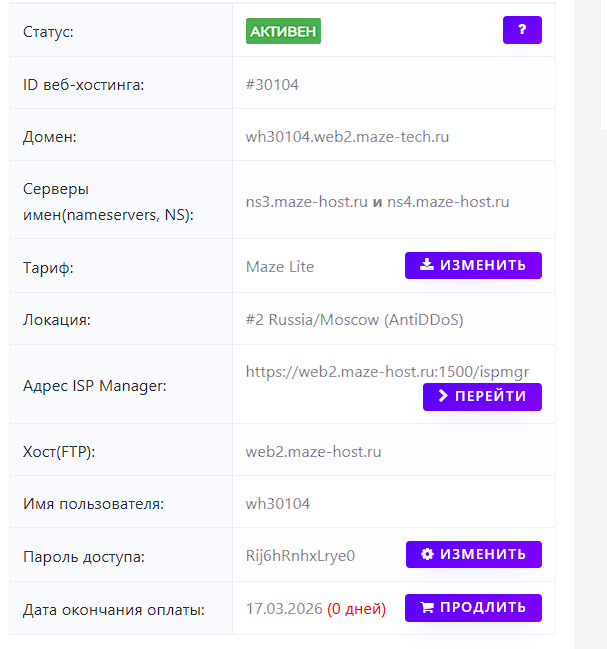607x649 pixels.
Task: Click the username value wh30104
Action: click(x=277, y=503)
